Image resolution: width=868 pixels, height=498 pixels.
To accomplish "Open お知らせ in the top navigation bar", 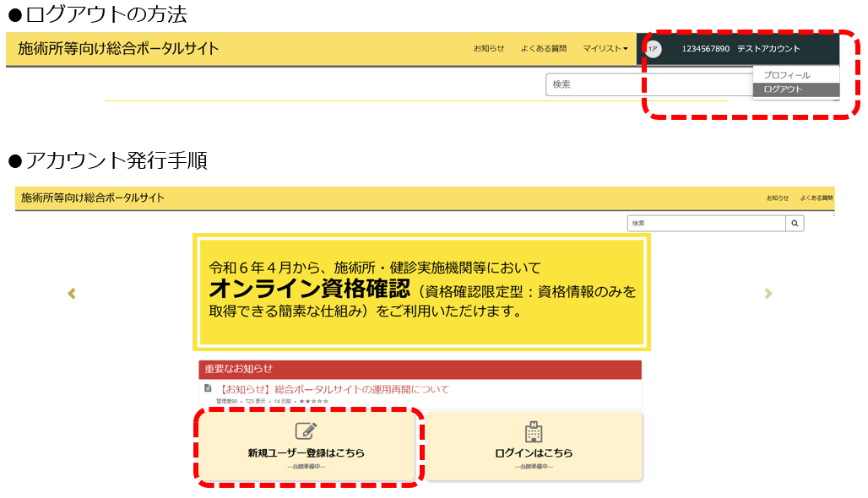I will point(489,49).
